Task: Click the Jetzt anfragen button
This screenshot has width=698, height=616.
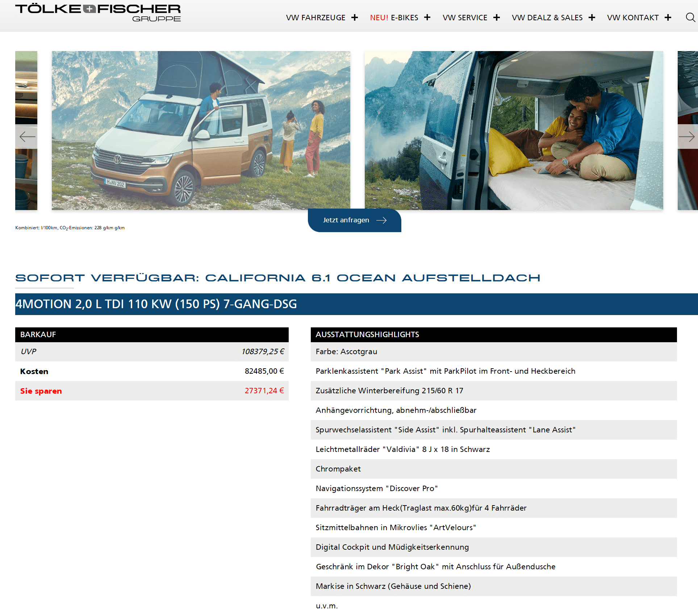Action: 355,220
